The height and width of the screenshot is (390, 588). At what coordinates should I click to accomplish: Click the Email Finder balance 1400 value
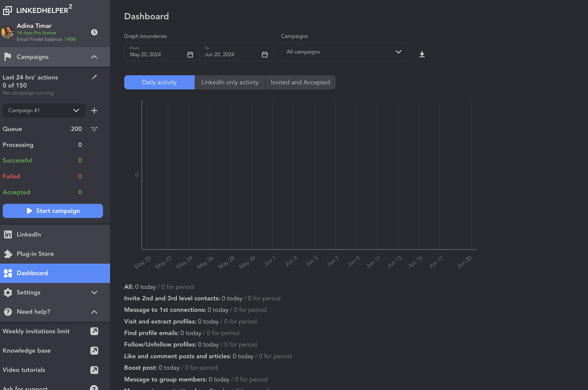(70, 39)
